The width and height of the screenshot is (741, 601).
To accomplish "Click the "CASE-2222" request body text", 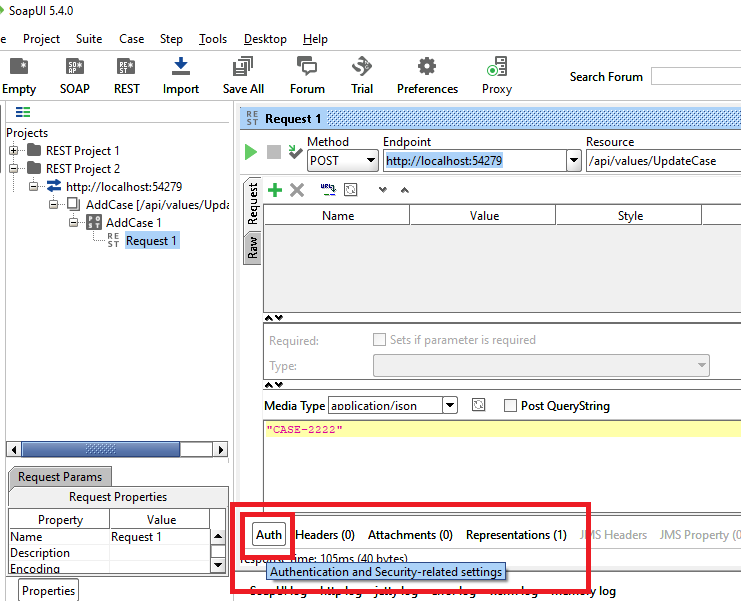I will coord(304,429).
